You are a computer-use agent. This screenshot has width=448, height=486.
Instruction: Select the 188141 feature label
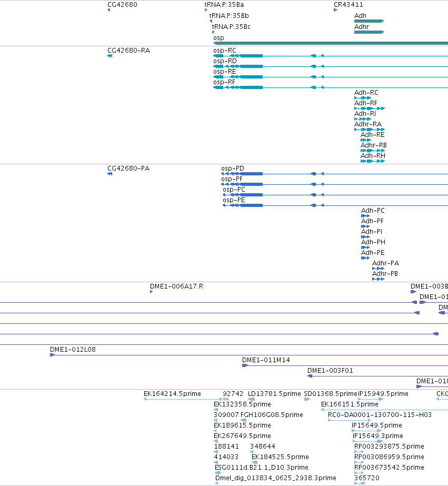226,447
